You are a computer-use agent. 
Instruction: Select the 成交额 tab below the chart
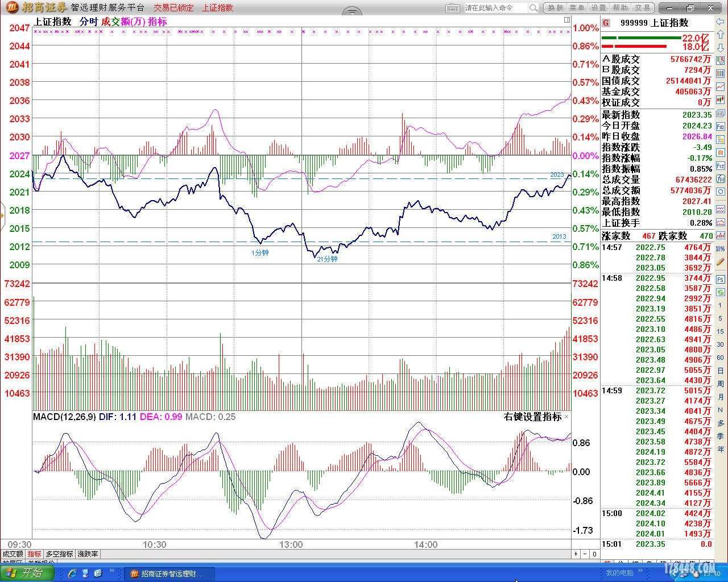[x=13, y=554]
